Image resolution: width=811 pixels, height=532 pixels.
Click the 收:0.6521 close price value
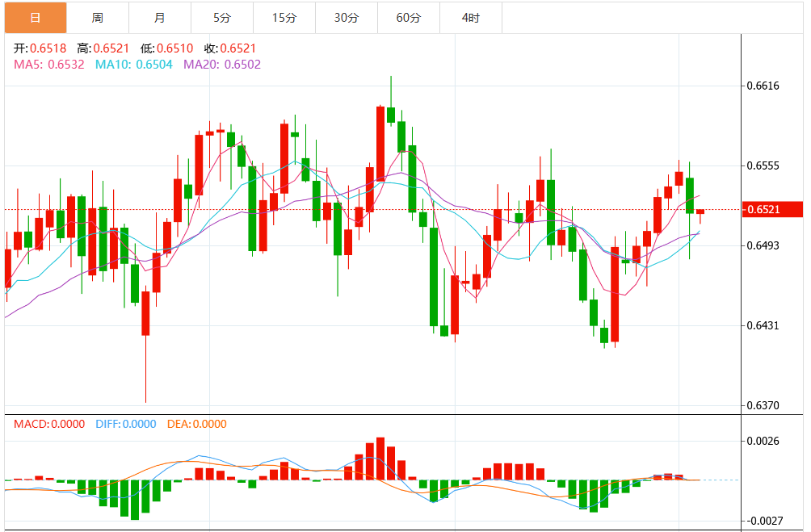point(230,48)
